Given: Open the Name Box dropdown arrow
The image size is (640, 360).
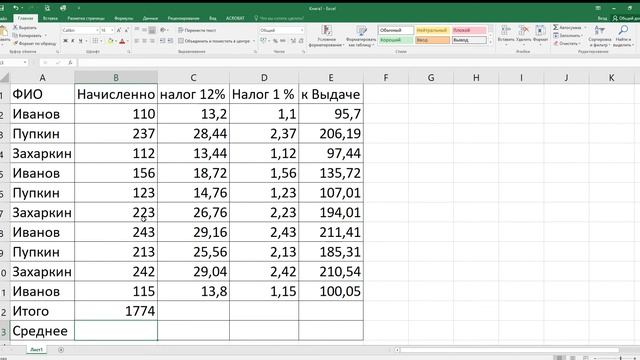Looking at the screenshot, I should point(25,62).
